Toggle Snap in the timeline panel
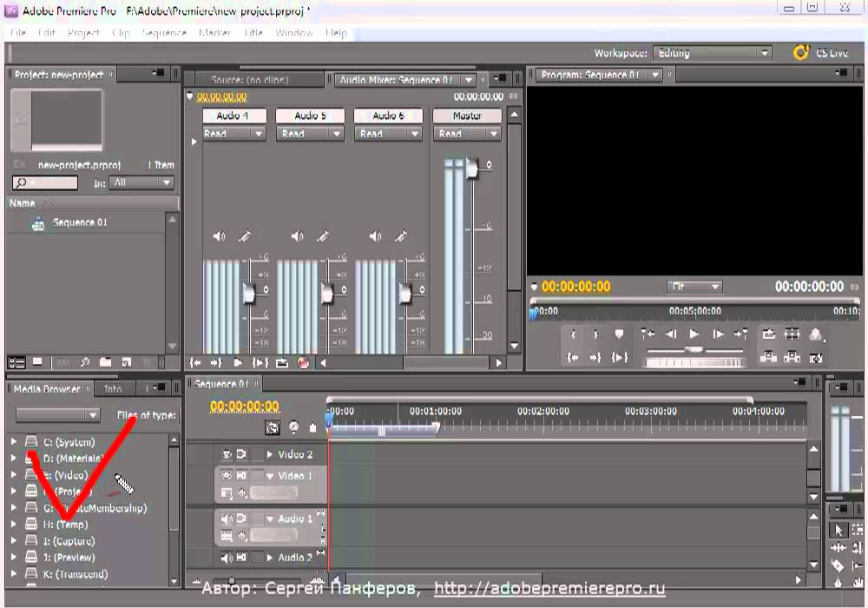This screenshot has width=868, height=608. tap(273, 427)
